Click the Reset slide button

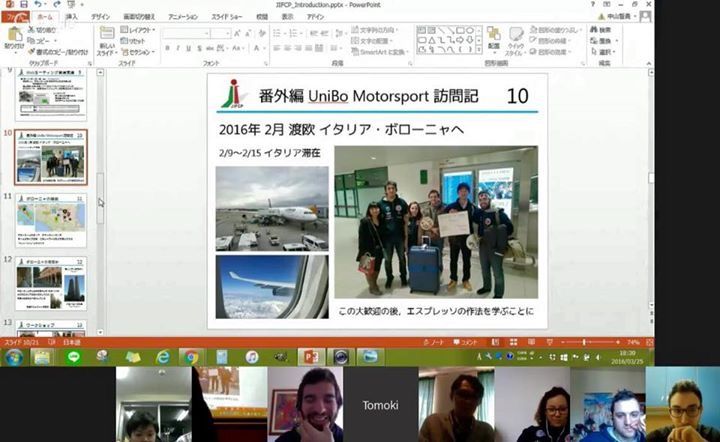tap(133, 41)
